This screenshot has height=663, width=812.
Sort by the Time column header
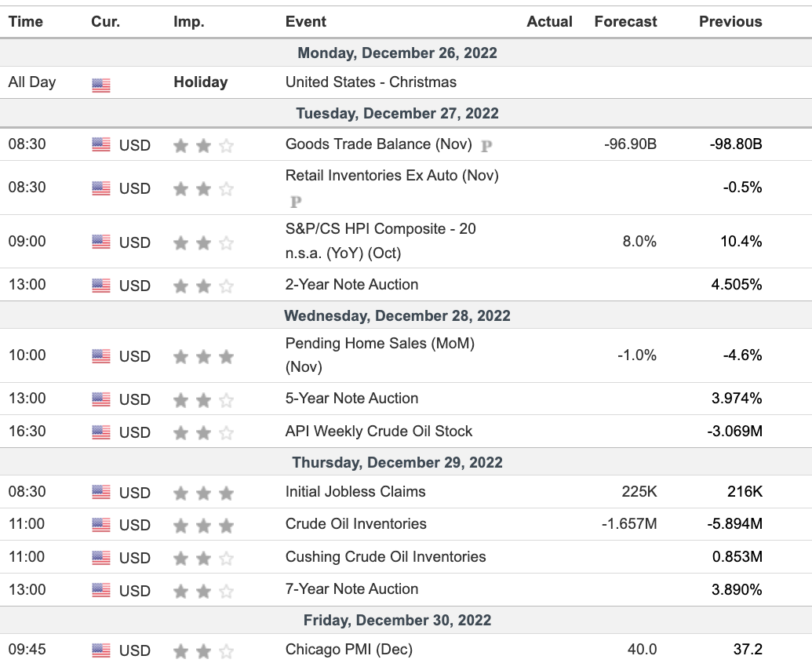pos(25,22)
